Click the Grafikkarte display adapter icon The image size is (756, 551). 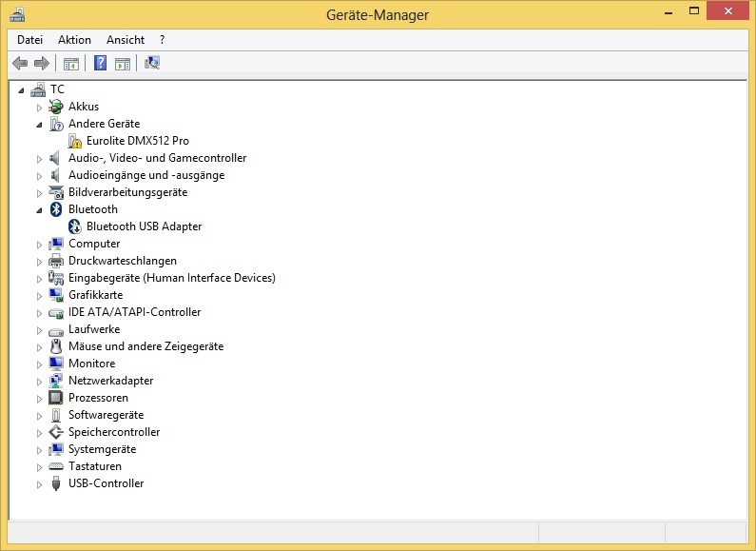click(56, 295)
